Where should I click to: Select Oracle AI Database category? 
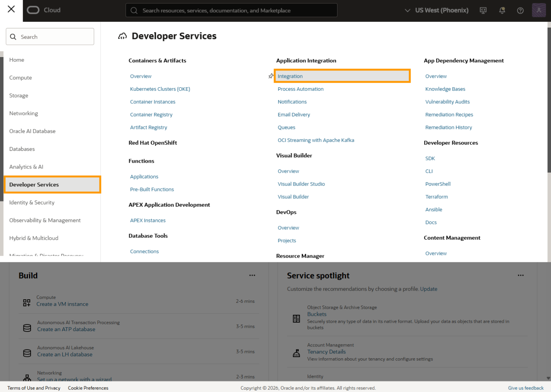(33, 131)
